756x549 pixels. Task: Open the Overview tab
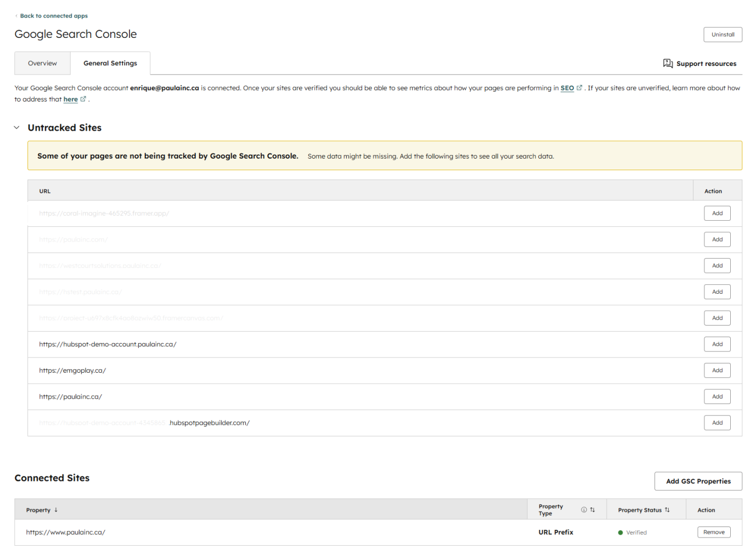point(42,63)
